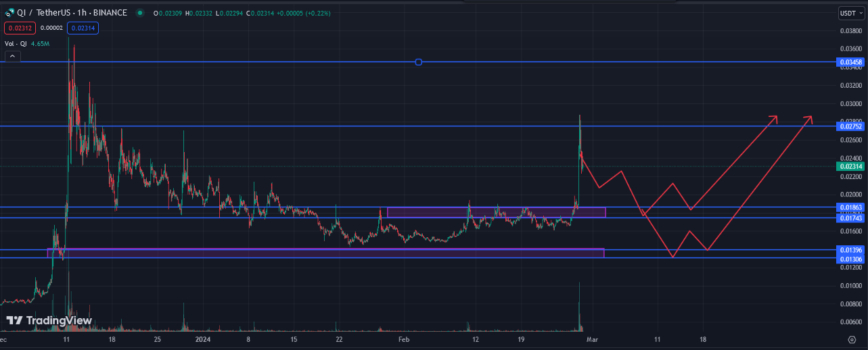Click the 0.02000 price scale label
Image resolution: width=868 pixels, height=350 pixels.
point(850,195)
